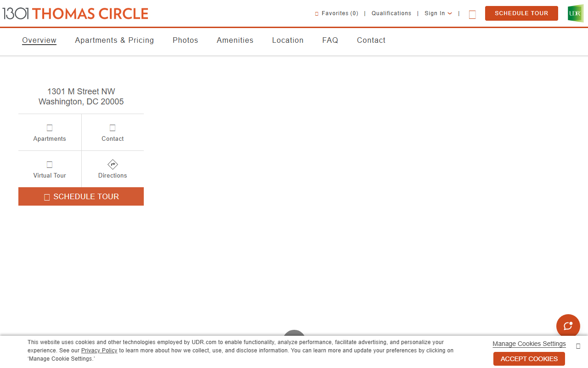Open the FAQ tab
Screen dimensions: 588x368
pos(330,40)
